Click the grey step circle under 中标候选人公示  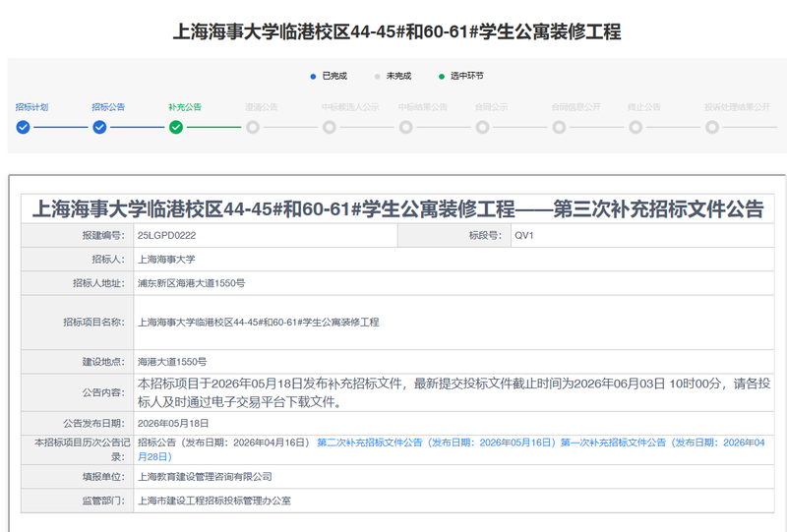(330, 128)
